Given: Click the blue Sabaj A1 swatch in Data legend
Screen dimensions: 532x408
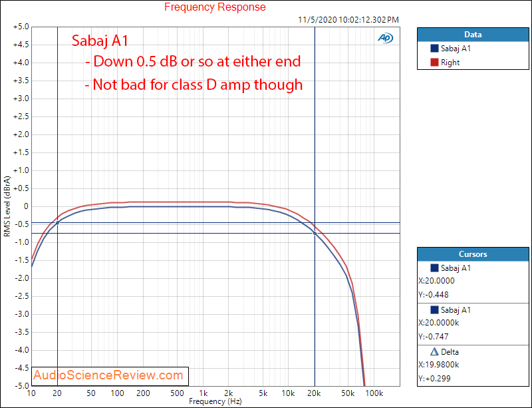Looking at the screenshot, I should [x=434, y=48].
